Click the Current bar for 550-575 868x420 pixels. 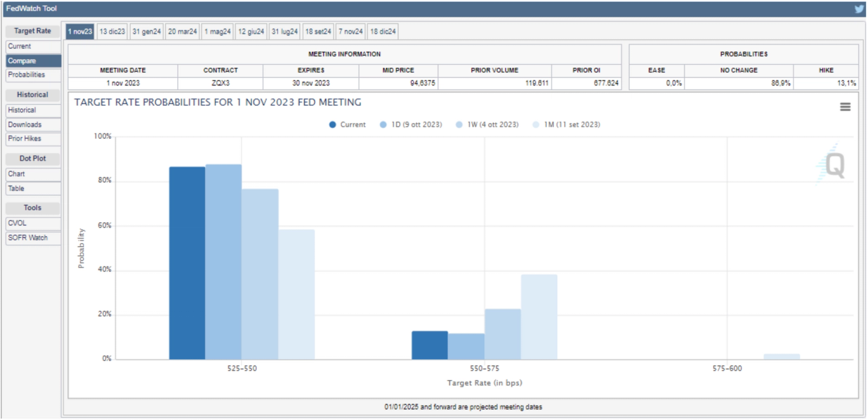click(x=429, y=345)
